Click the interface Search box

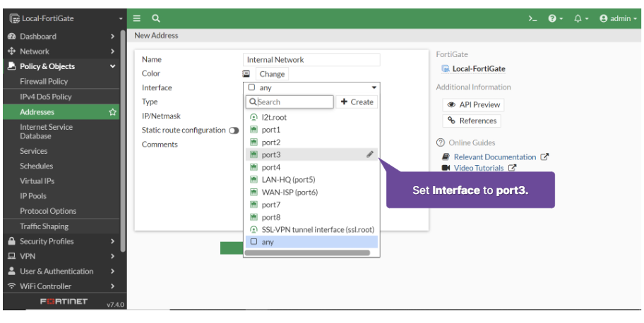coord(290,102)
